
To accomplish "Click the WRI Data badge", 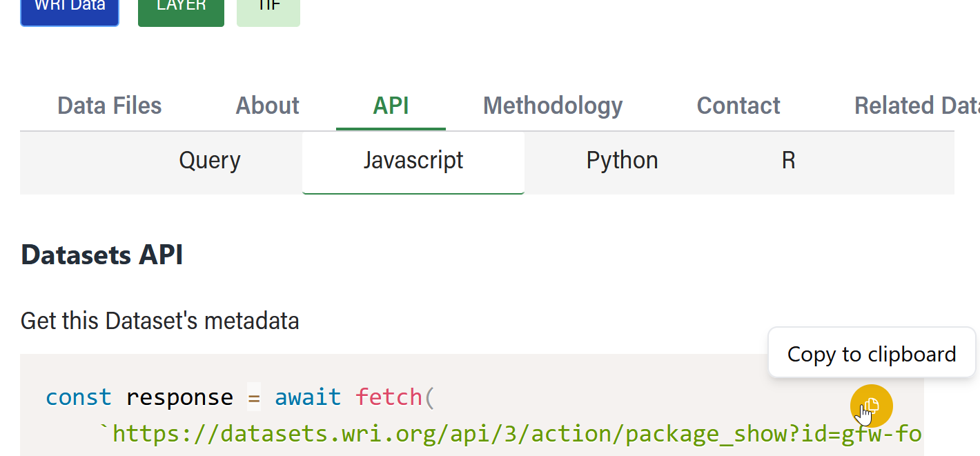I will pyautogui.click(x=70, y=10).
